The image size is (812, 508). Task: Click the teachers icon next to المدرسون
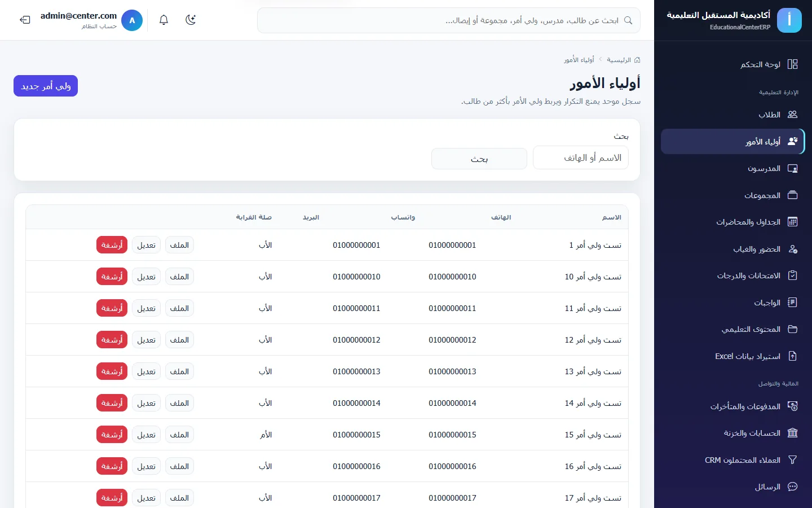point(792,168)
